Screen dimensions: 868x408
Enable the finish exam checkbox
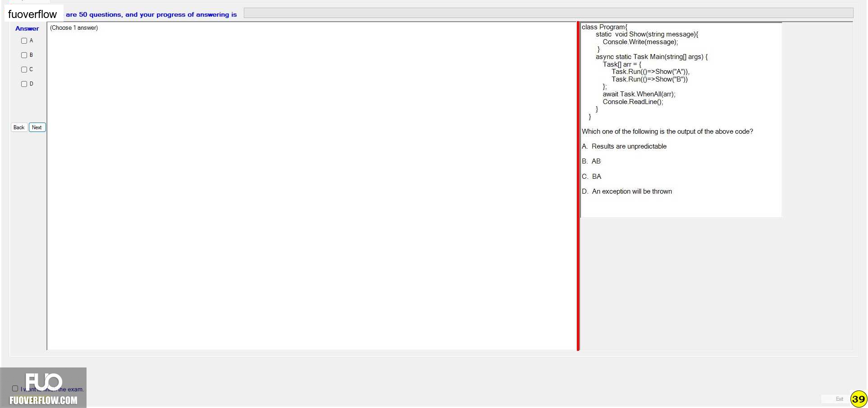point(15,389)
